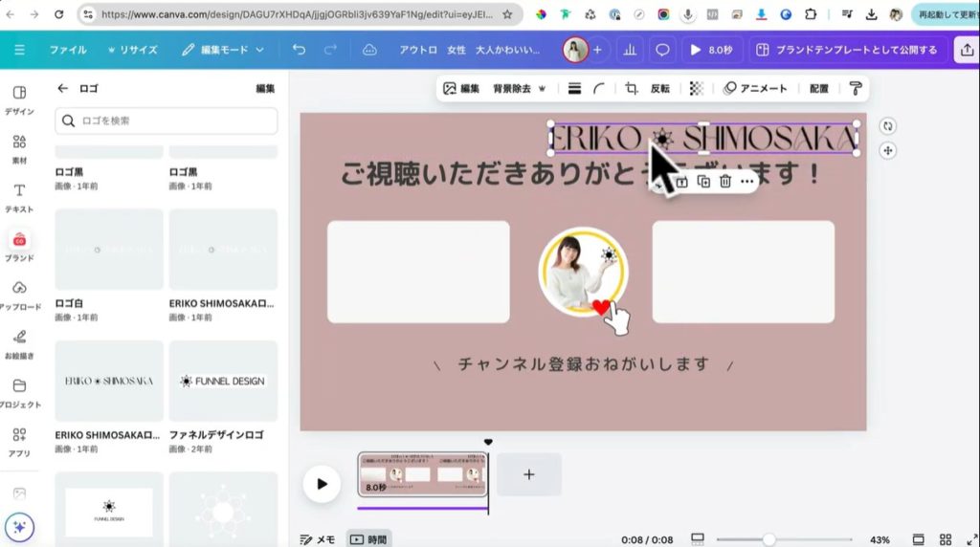Click ブランドテンプレートとして公開する button
Image resolution: width=980 pixels, height=547 pixels.
click(845, 50)
